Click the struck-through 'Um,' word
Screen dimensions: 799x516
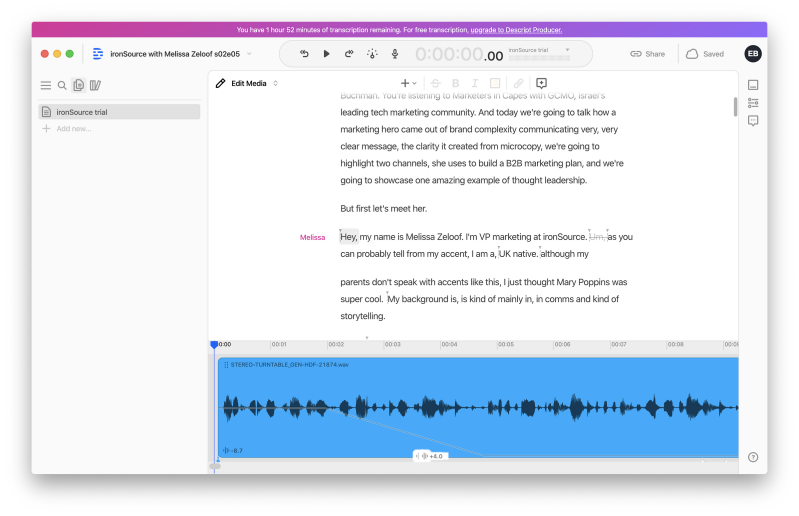597,237
